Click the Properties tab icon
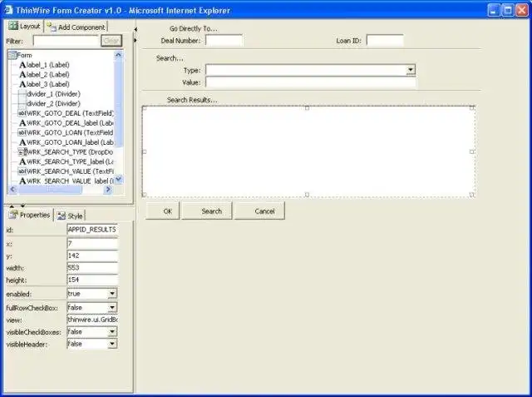The height and width of the screenshot is (397, 532). (13, 214)
